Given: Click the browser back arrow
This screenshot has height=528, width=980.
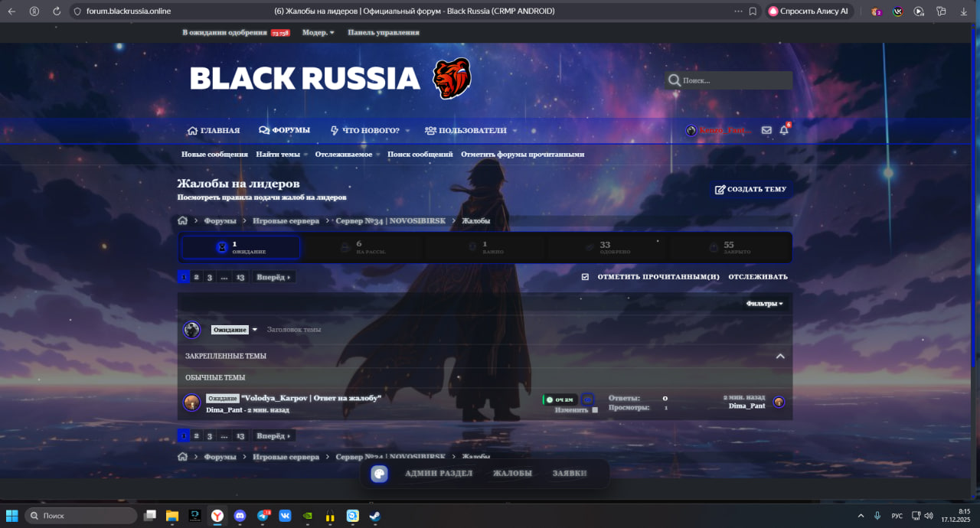Looking at the screenshot, I should tap(11, 11).
